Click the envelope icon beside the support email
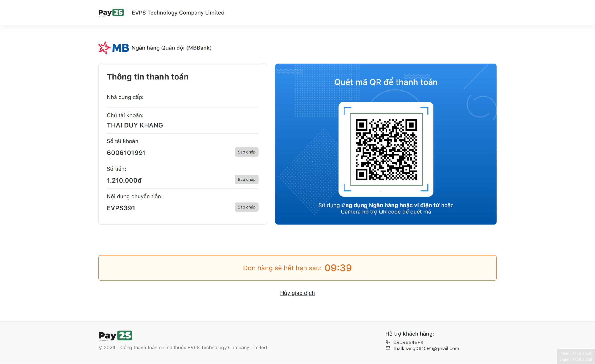The image size is (595, 364). click(388, 348)
